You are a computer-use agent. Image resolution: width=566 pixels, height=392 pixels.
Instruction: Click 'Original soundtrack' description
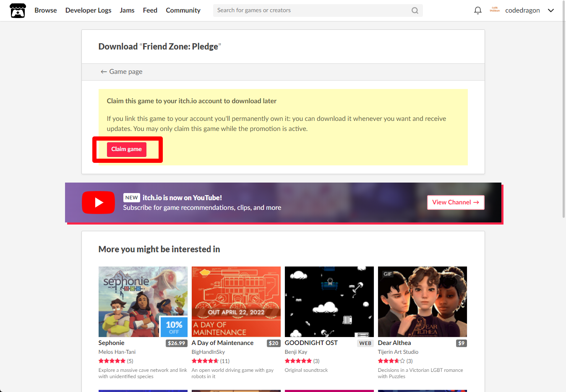(x=306, y=370)
